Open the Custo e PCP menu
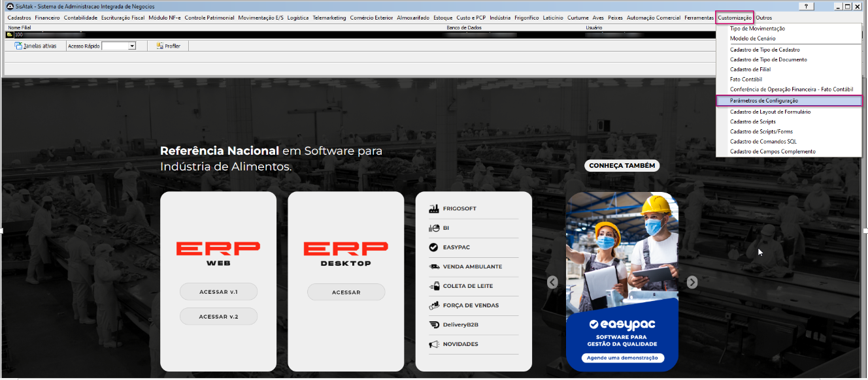This screenshot has height=380, width=868. [x=471, y=18]
